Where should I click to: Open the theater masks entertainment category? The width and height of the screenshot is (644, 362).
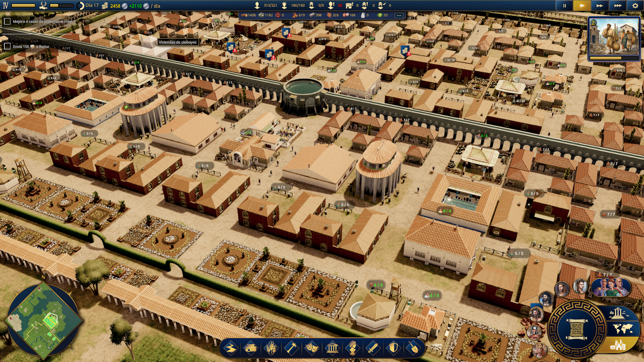click(312, 348)
